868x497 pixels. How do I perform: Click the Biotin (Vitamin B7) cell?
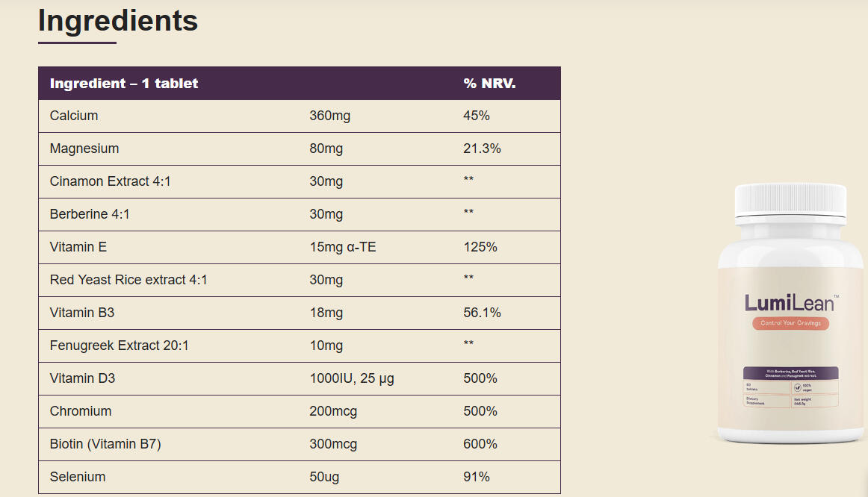(x=105, y=444)
